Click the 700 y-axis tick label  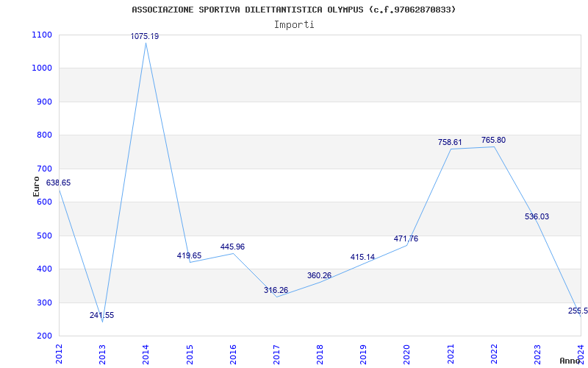44,169
